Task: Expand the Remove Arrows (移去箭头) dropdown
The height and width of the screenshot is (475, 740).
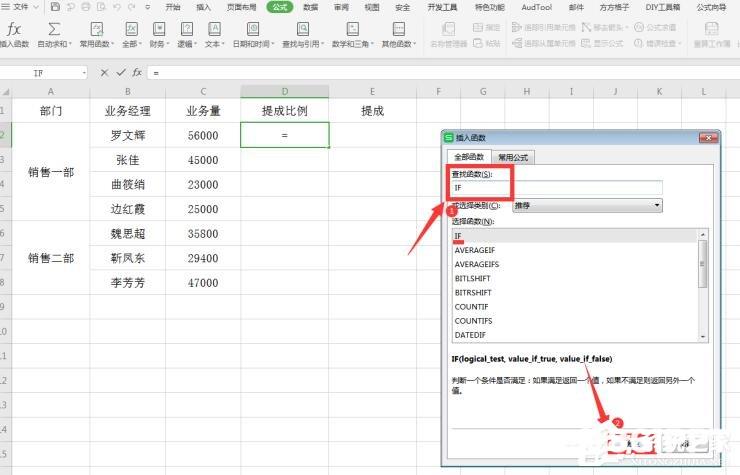Action: click(627, 27)
